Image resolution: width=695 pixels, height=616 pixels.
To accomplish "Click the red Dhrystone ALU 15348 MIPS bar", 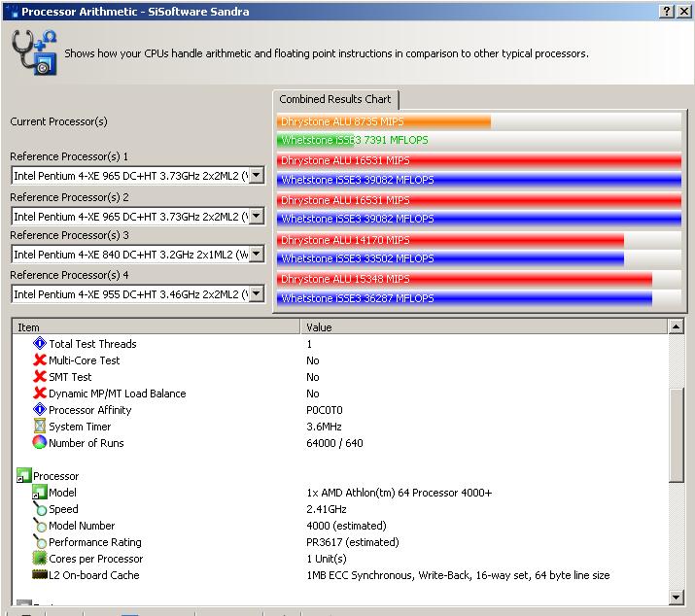I will coord(465,279).
